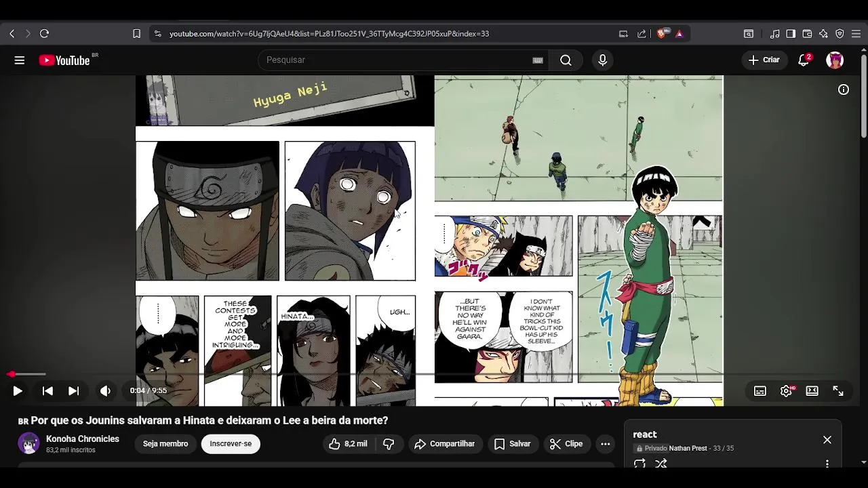
Task: Toggle subtitles/closed captions
Action: (x=760, y=391)
